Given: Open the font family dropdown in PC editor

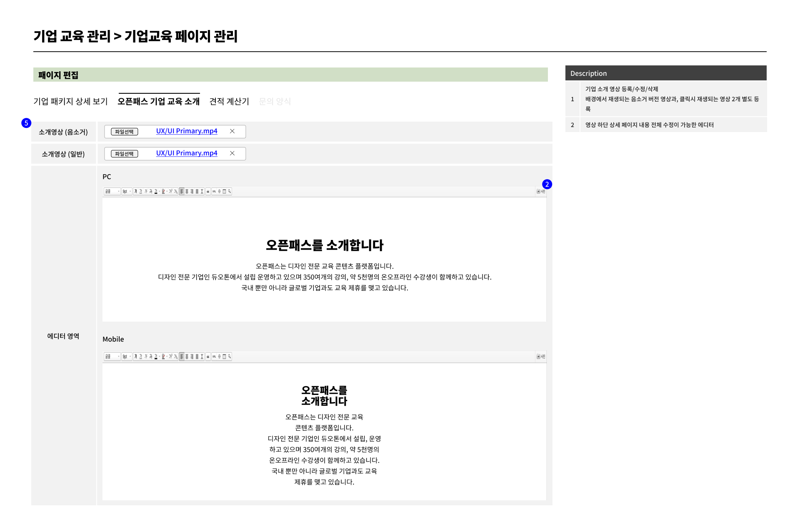Looking at the screenshot, I should coord(112,191).
